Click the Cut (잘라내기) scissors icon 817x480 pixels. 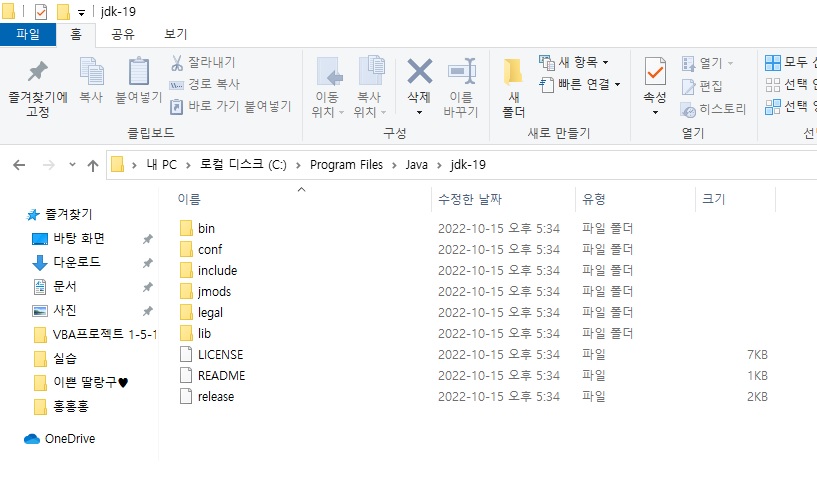[x=177, y=63]
